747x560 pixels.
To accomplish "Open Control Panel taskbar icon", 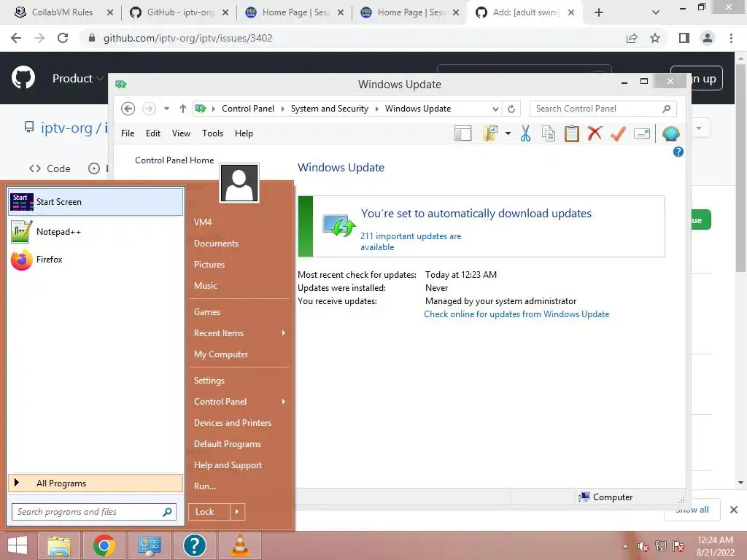I will pyautogui.click(x=149, y=545).
